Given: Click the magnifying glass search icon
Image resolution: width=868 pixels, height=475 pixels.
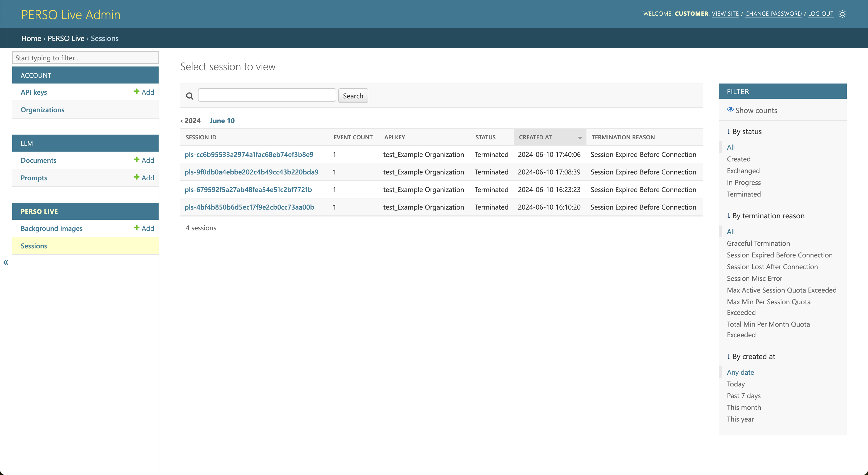Looking at the screenshot, I should pos(190,96).
